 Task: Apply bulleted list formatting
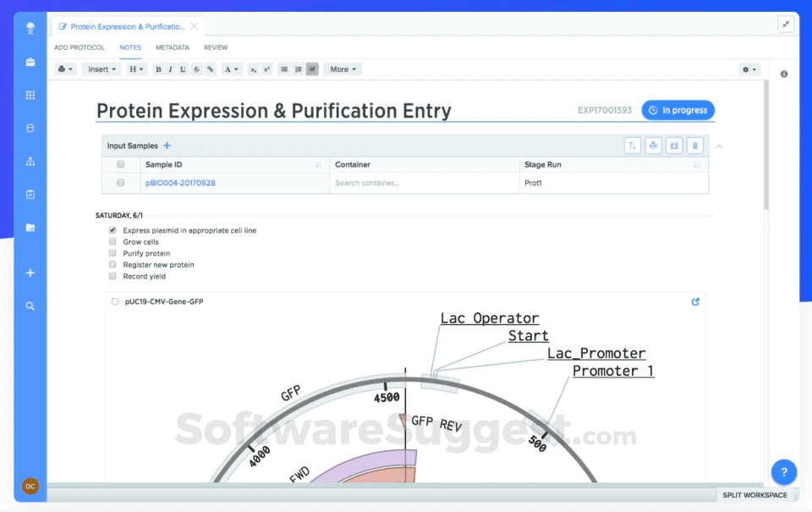(x=284, y=69)
